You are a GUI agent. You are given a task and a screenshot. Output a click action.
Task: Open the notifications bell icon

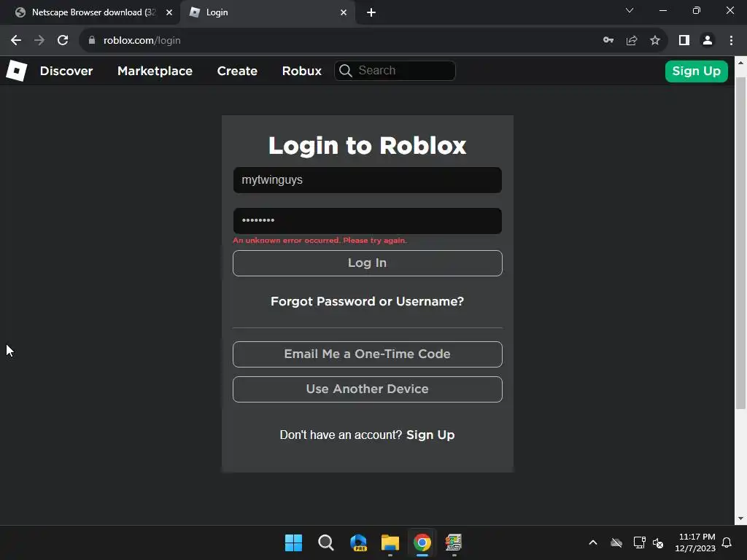coord(727,542)
